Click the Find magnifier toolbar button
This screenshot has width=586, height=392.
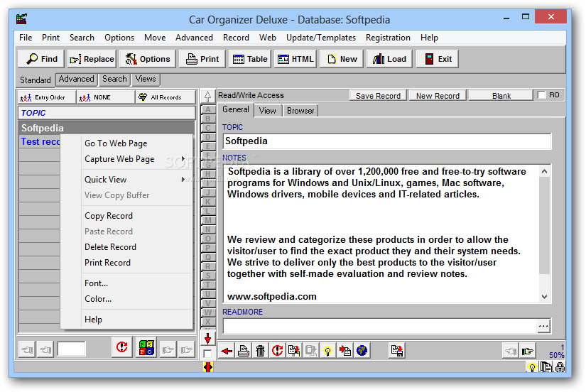(x=41, y=59)
